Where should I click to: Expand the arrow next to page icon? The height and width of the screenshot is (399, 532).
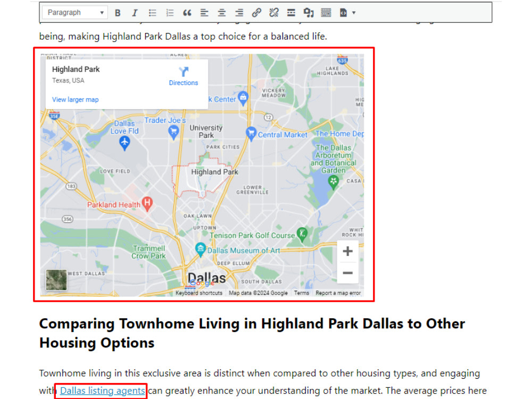point(354,13)
